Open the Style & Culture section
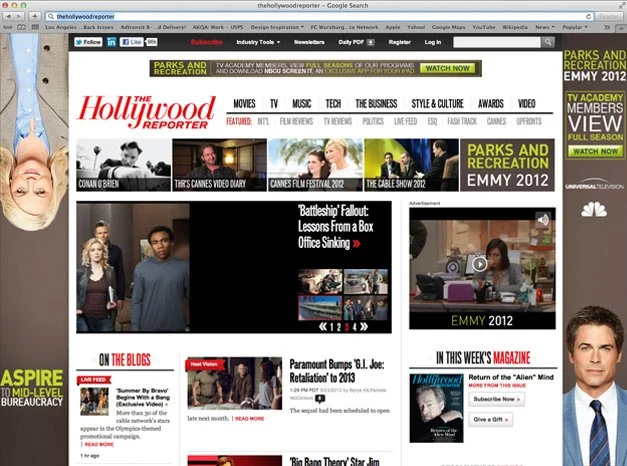 pyautogui.click(x=437, y=104)
